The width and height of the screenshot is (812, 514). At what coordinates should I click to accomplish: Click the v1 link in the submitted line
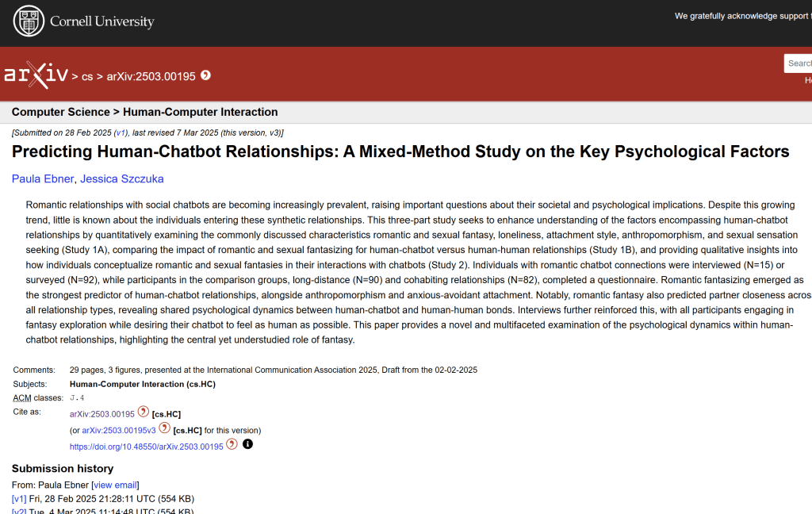click(121, 132)
